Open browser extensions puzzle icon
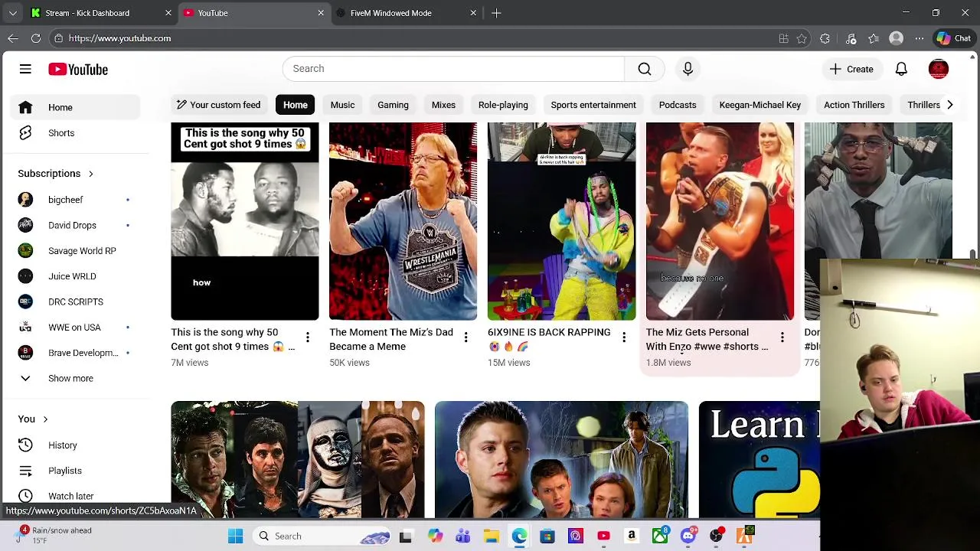This screenshot has width=980, height=551. click(825, 38)
